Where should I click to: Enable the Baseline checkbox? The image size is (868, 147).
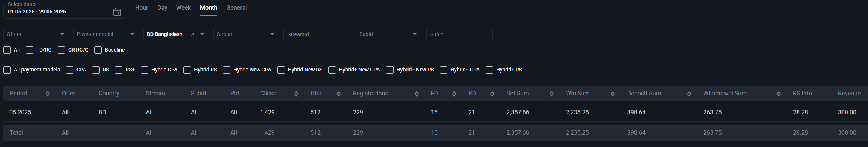pos(98,50)
